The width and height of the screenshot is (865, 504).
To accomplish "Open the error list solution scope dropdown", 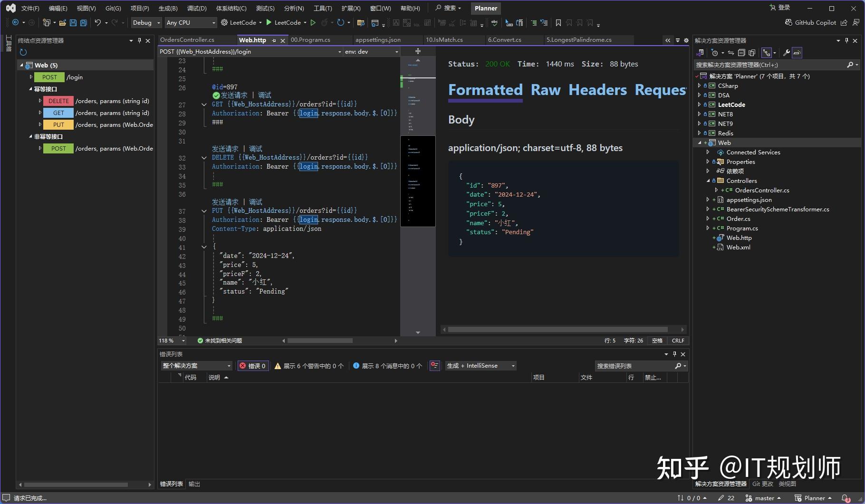I will tap(196, 365).
